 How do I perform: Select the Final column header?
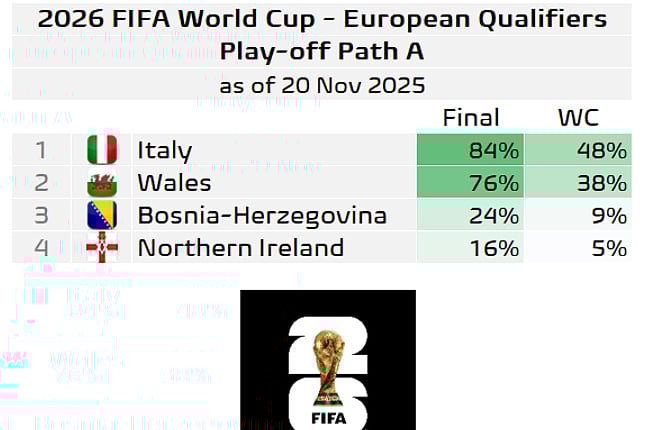(471, 118)
